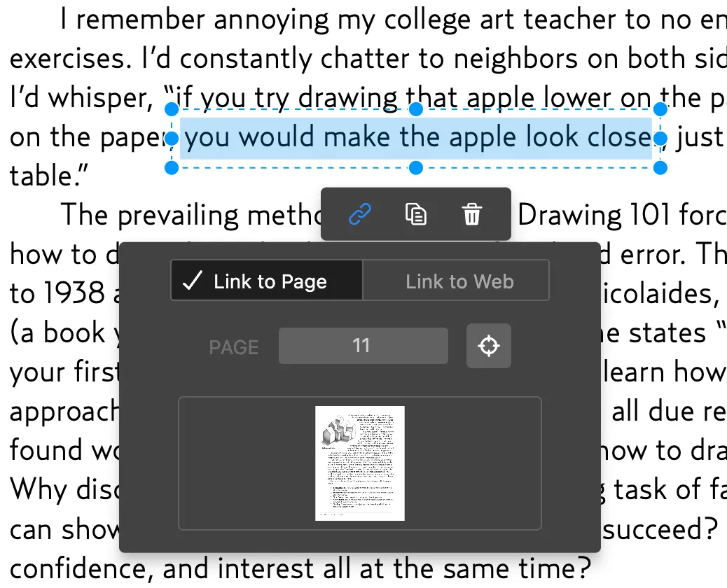Click the page 11 preview thumbnail
Viewport: 727px width, 588px height.
[360, 463]
